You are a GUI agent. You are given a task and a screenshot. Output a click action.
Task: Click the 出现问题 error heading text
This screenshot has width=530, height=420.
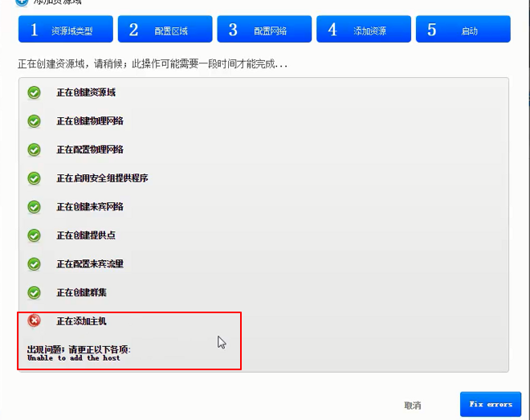click(x=79, y=349)
